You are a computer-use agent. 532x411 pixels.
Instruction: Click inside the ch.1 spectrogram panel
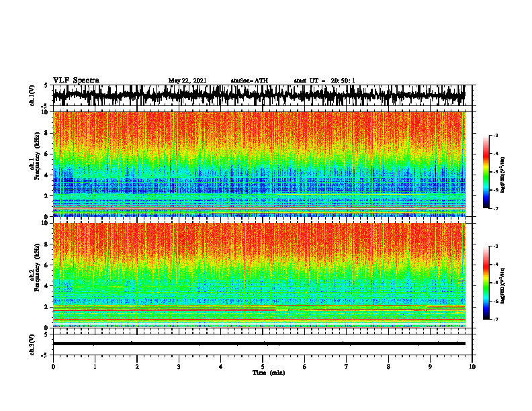tap(259, 164)
